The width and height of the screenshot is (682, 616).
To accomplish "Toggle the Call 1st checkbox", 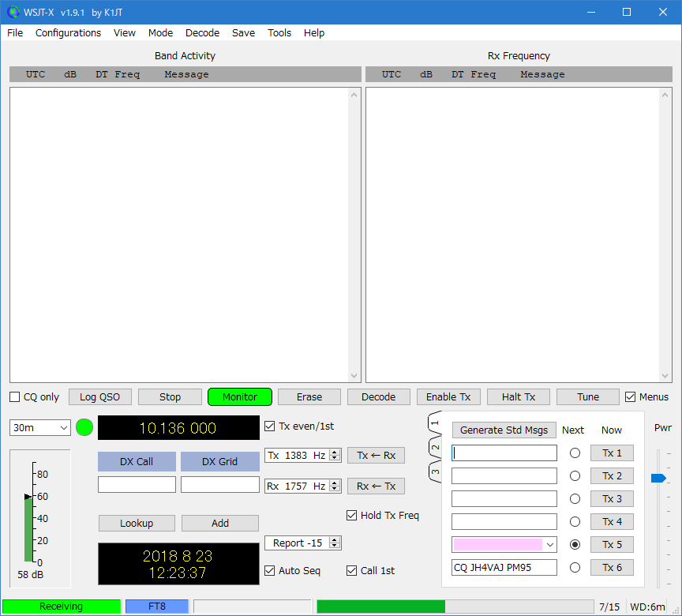I will [x=351, y=571].
